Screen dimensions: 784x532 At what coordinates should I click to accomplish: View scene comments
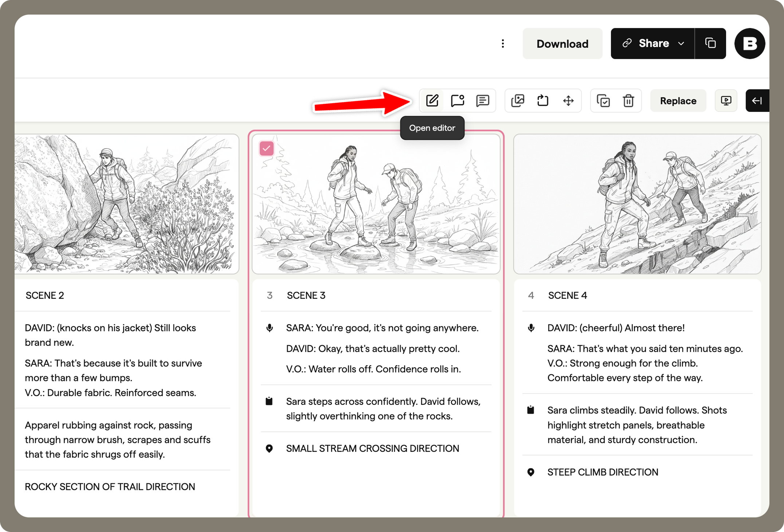point(483,101)
